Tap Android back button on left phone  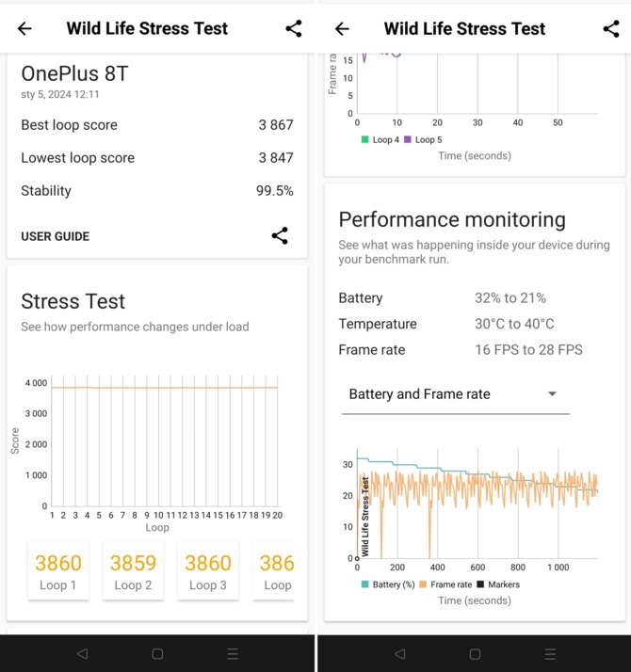(82, 653)
